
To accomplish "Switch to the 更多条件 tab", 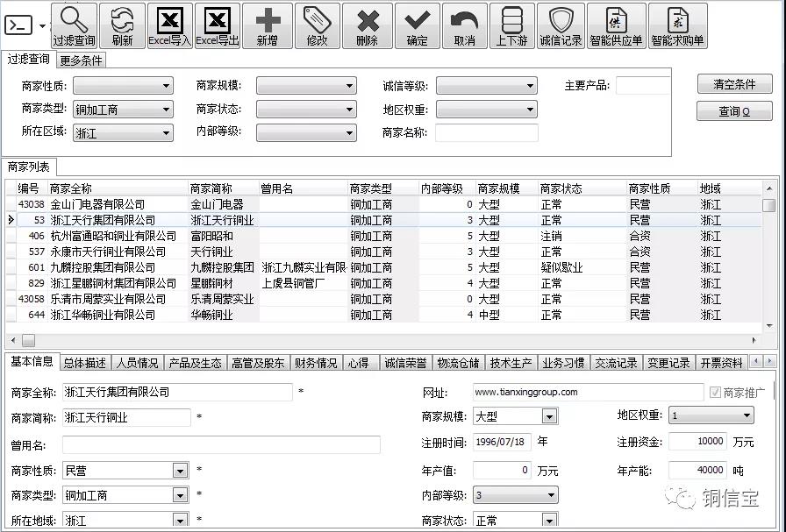I will (81, 60).
